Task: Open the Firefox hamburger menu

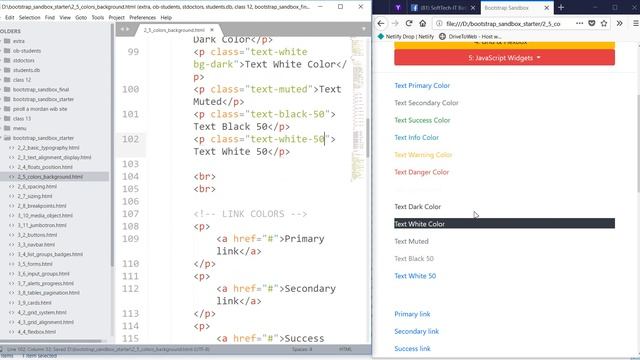Action: click(x=636, y=23)
